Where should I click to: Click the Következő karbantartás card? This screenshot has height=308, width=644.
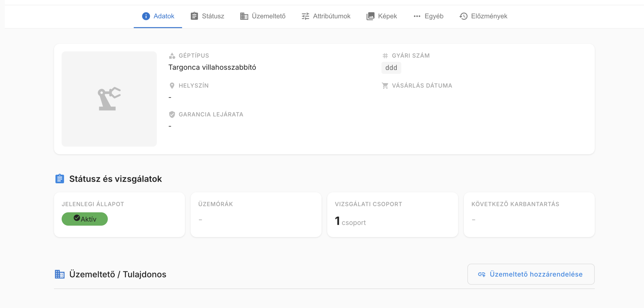point(529,215)
